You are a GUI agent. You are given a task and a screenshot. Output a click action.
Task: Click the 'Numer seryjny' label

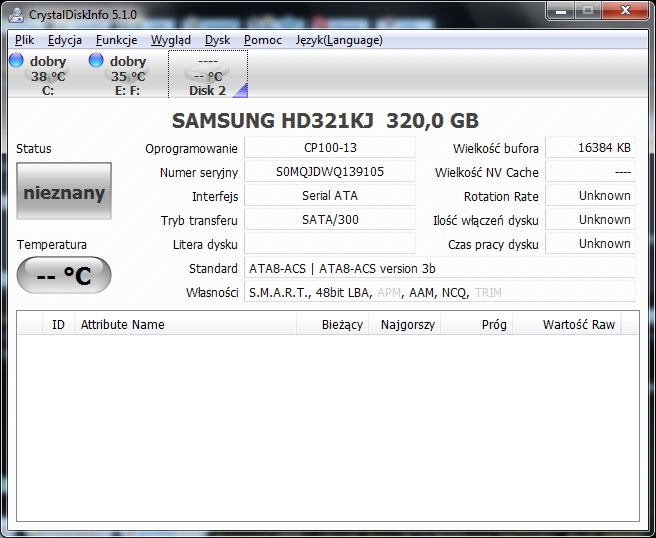pyautogui.click(x=199, y=172)
